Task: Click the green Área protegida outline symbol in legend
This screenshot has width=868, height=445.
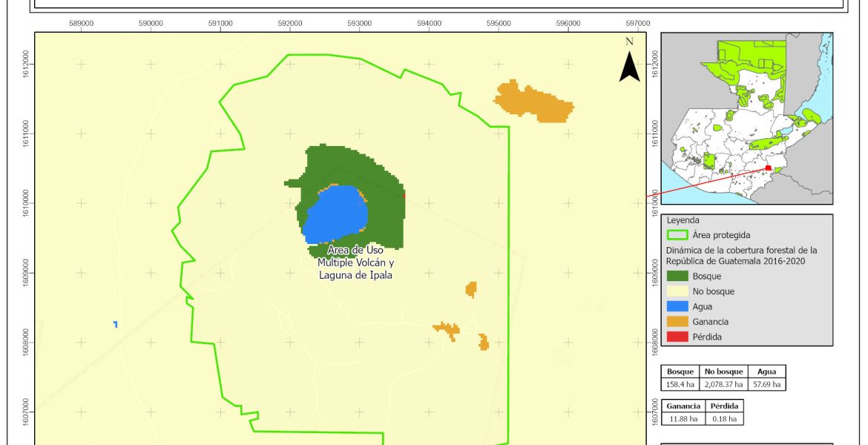Action: point(677,235)
